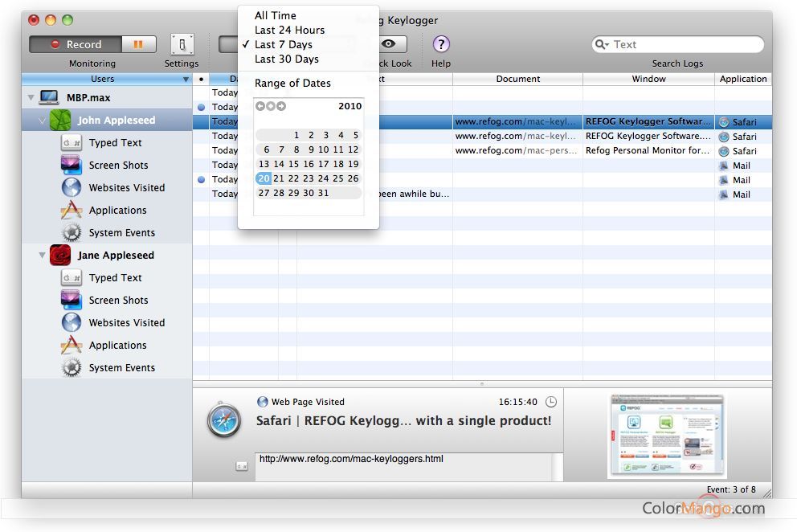Sort by Document column header
Screen dimensions: 797x532
(x=518, y=79)
